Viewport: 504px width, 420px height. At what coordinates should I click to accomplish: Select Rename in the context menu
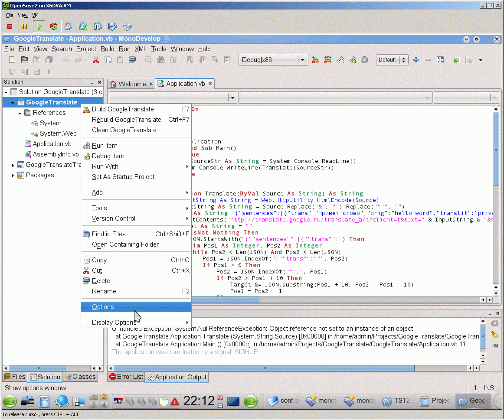[136, 291]
